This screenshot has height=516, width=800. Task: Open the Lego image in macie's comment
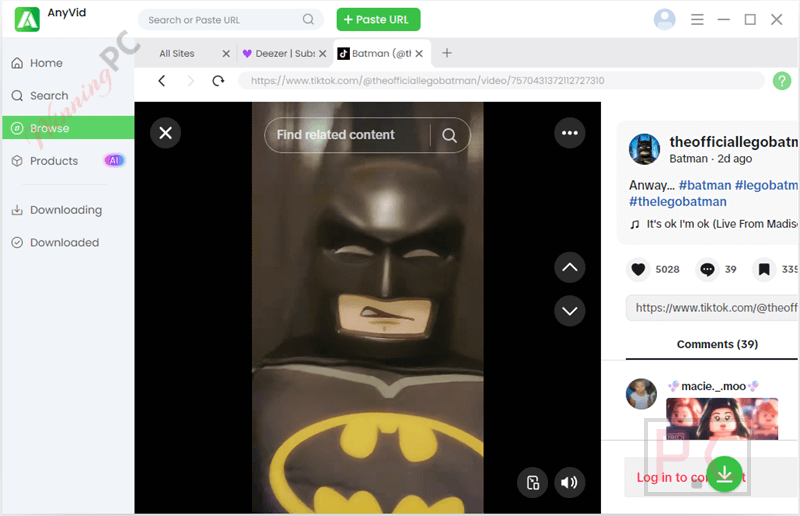point(722,419)
